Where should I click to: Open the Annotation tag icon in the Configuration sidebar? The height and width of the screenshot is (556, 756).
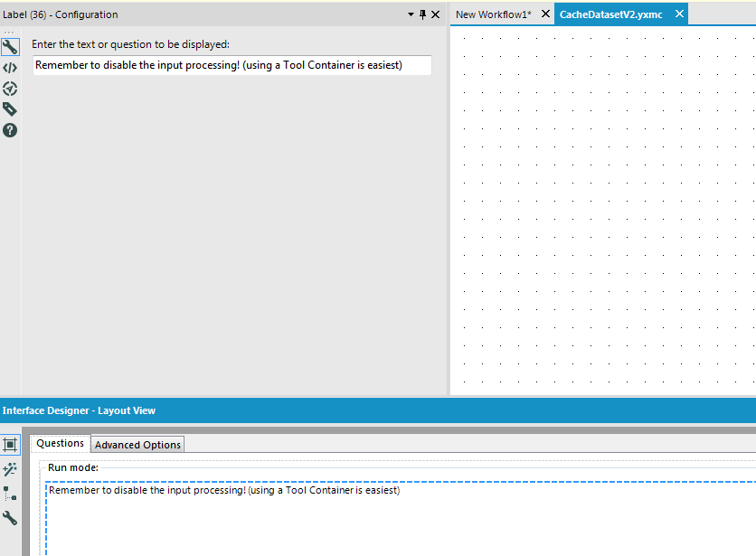[x=10, y=109]
